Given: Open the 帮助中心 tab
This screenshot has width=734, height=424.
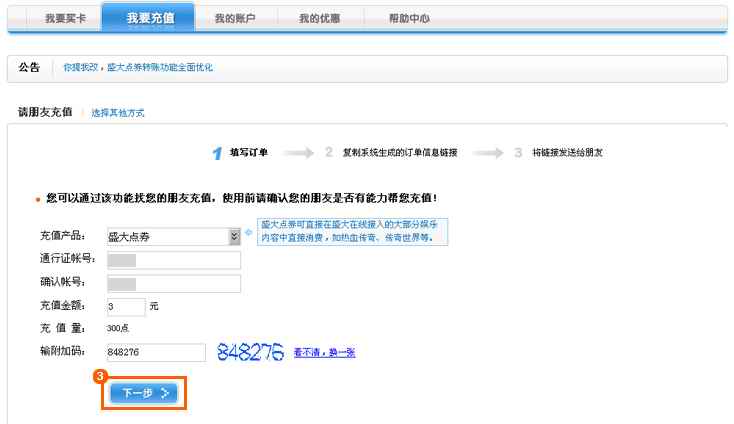Looking at the screenshot, I should pos(409,19).
